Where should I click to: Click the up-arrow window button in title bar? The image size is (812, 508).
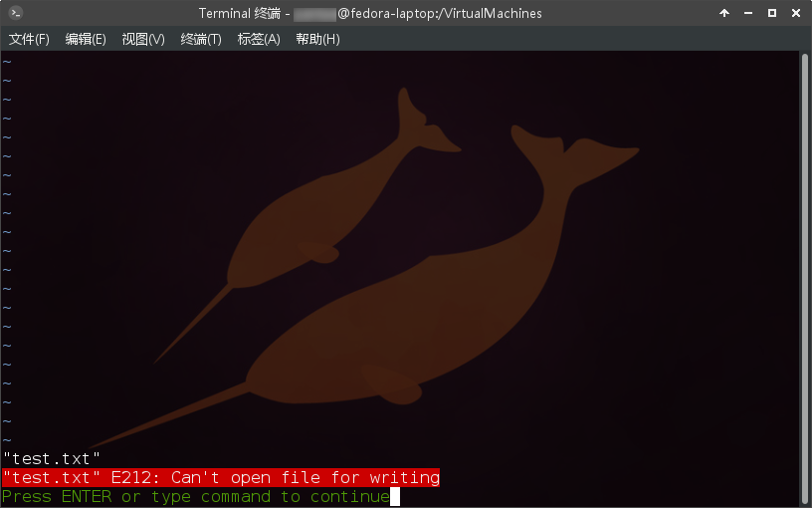point(723,13)
